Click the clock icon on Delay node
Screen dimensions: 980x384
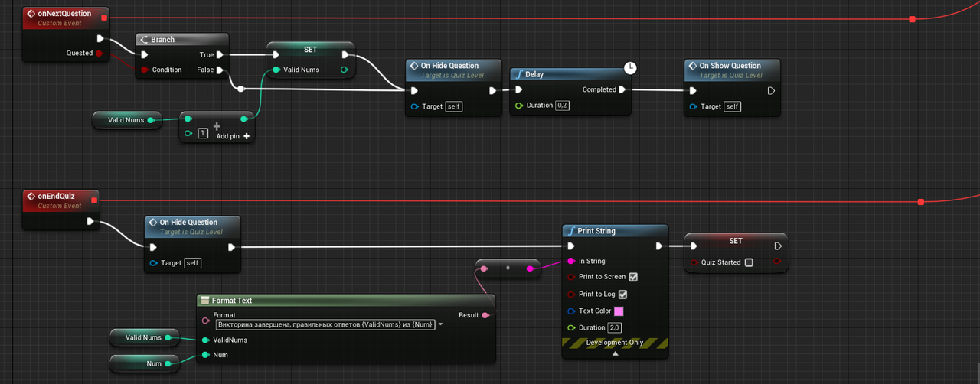(629, 68)
